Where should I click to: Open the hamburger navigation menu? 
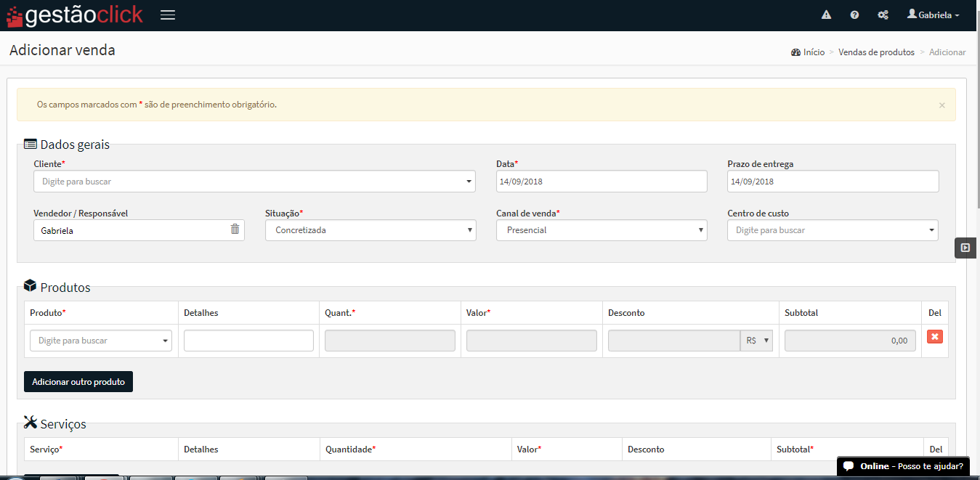168,15
